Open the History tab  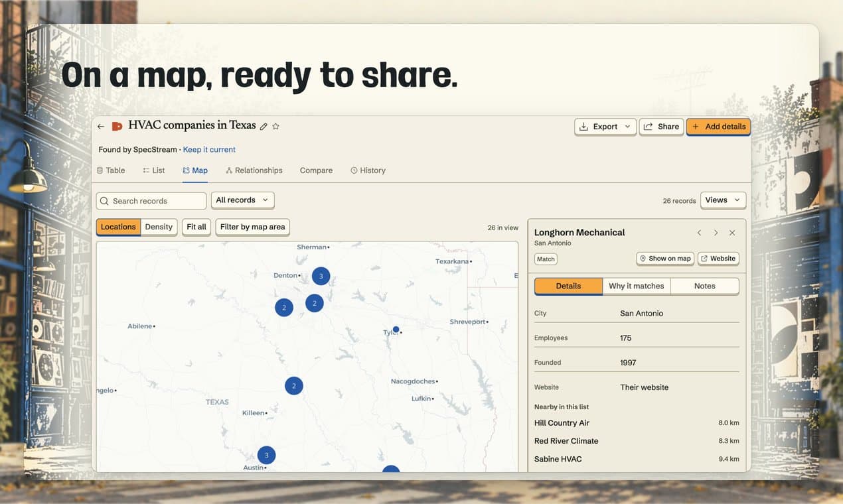368,170
